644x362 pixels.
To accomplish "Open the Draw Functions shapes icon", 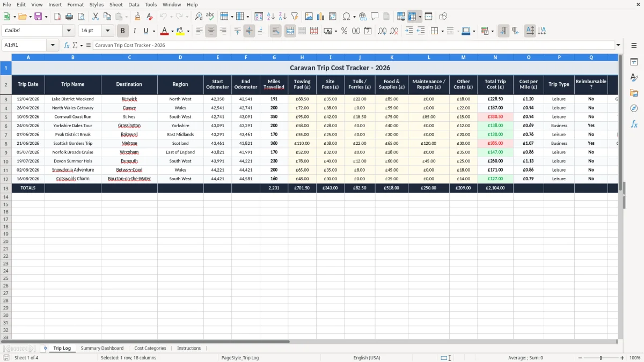I will pyautogui.click(x=443, y=17).
